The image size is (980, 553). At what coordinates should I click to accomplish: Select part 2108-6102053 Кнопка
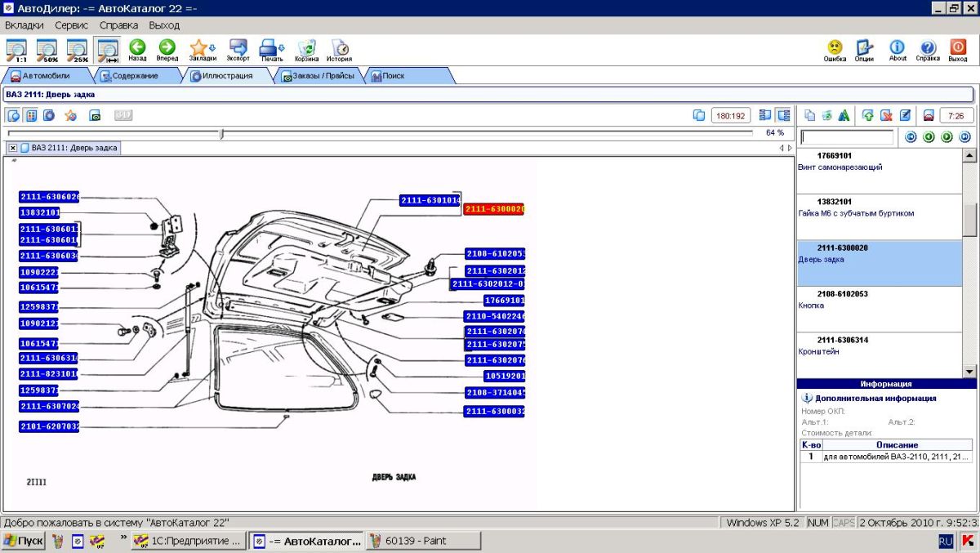click(x=880, y=310)
